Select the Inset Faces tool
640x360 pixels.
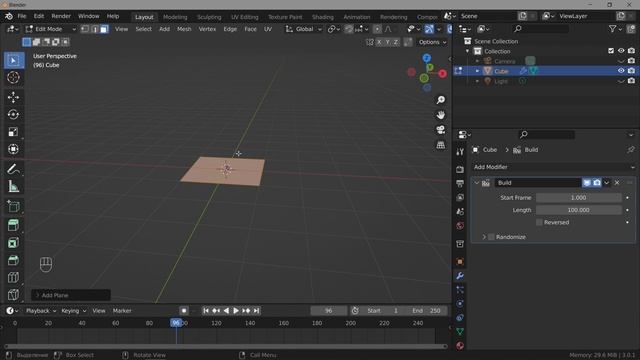[x=13, y=243]
